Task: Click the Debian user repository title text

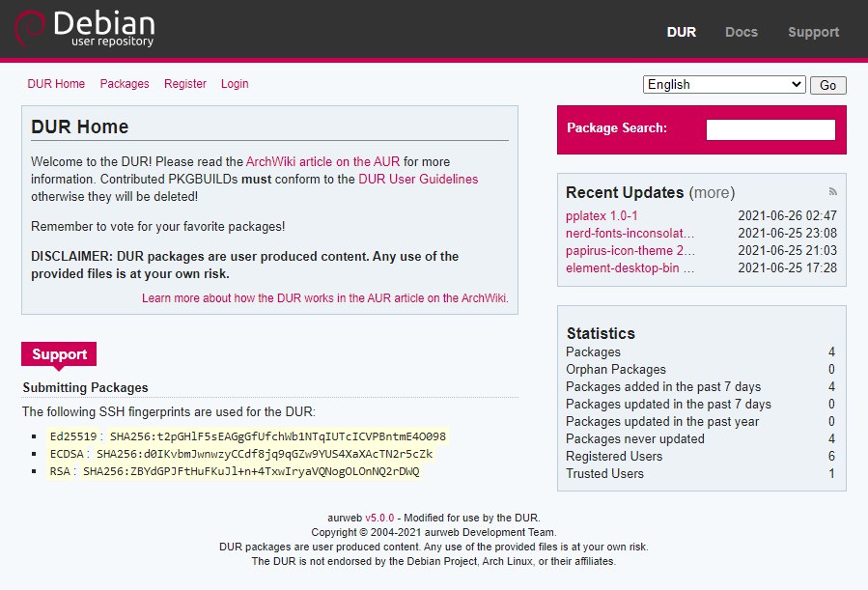Action: (x=104, y=29)
